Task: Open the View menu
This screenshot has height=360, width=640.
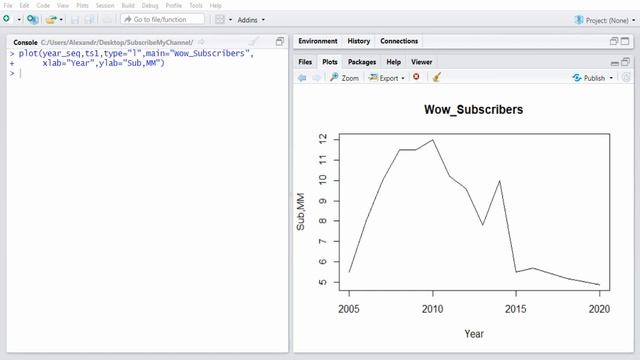Action: tap(63, 5)
